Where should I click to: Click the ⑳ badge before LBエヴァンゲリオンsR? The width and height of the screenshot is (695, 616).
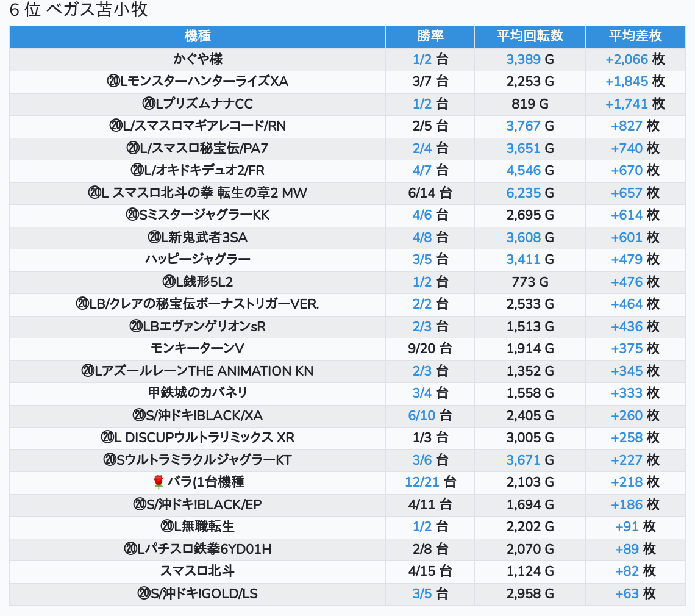(x=136, y=326)
